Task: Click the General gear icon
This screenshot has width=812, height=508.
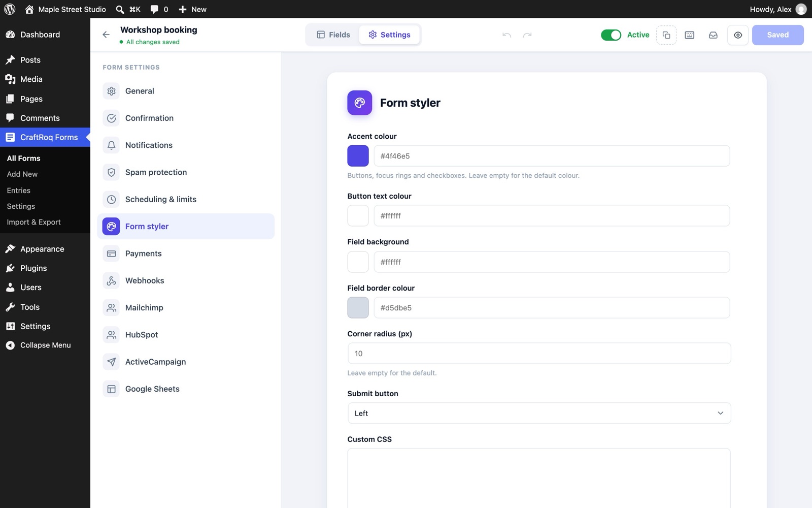Action: click(x=111, y=91)
